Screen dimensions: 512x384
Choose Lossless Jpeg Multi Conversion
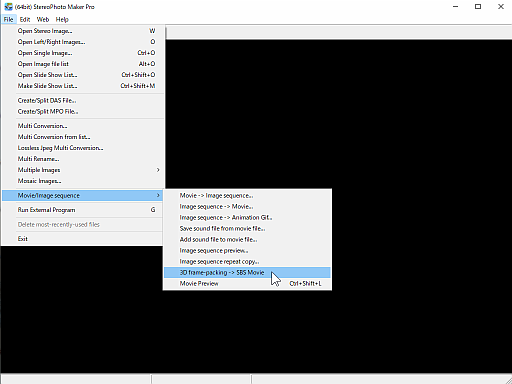(x=82, y=148)
